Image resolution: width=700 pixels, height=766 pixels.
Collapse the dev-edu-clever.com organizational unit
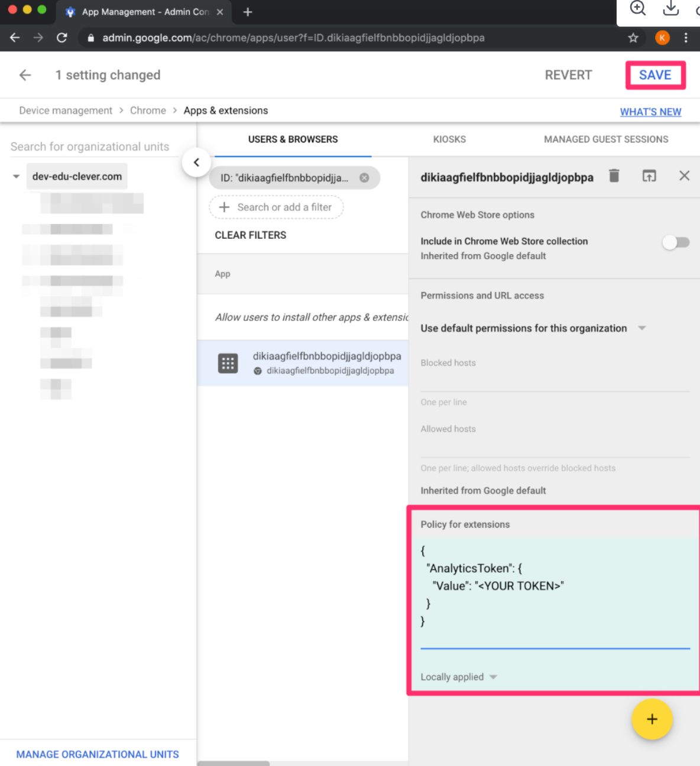16,176
